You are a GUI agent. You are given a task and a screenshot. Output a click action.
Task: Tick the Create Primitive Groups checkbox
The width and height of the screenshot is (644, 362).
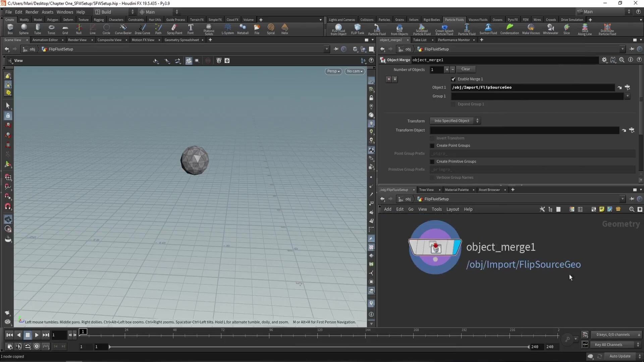pyautogui.click(x=432, y=162)
